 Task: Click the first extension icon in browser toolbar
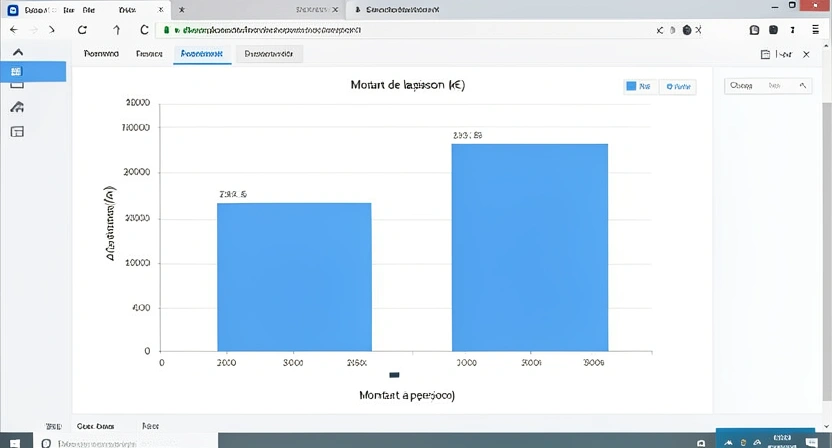coord(754,30)
